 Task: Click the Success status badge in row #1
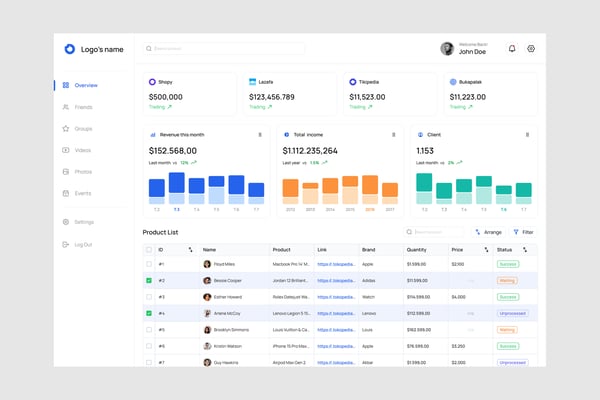coord(508,264)
